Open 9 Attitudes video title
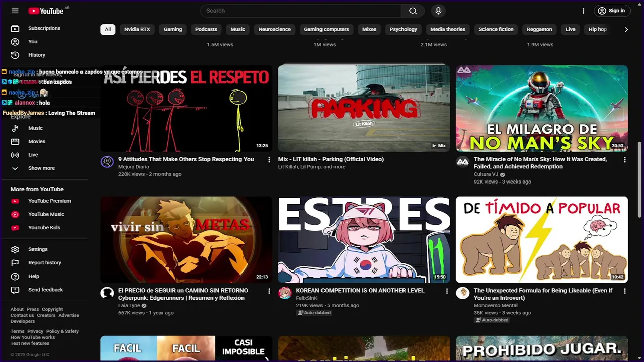The width and height of the screenshot is (644, 362). coord(186,159)
